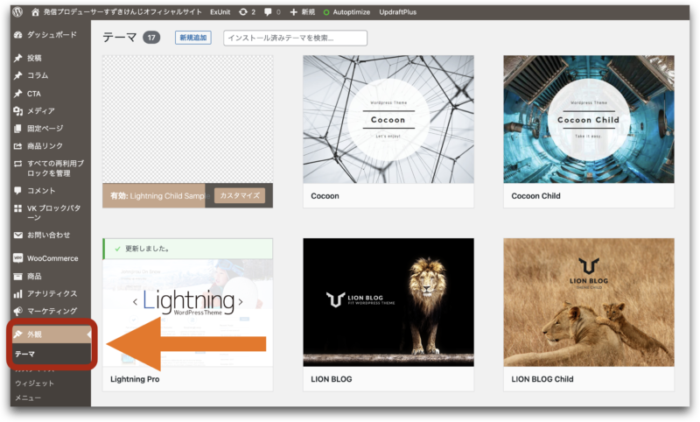700x422 pixels.
Task: Open the LION BLOG lion theme thumbnail
Action: 388,302
